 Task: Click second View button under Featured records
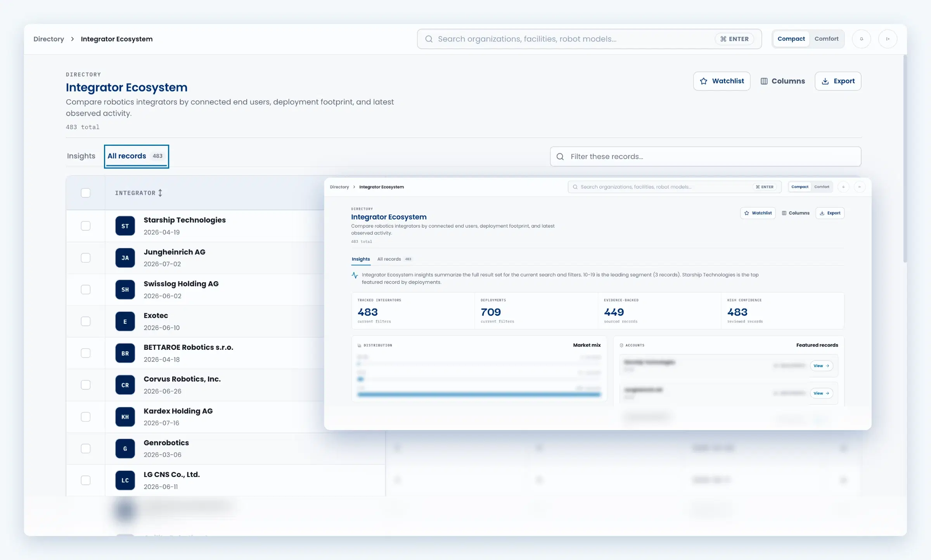(x=822, y=393)
